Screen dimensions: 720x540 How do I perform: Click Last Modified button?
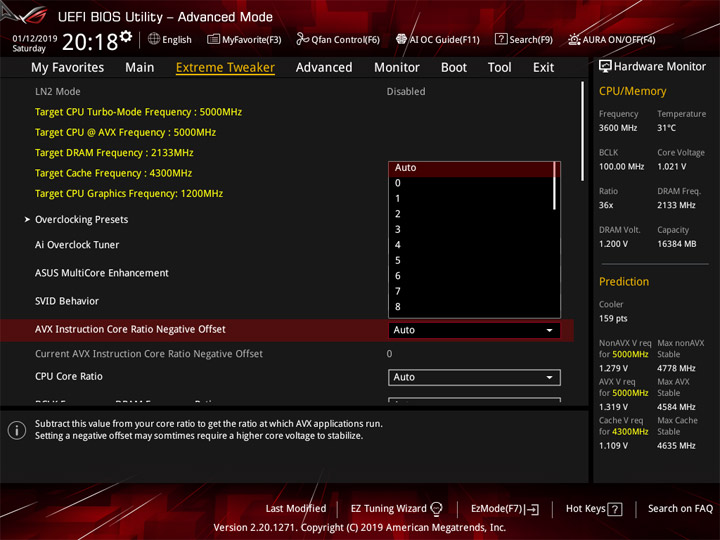point(296,509)
